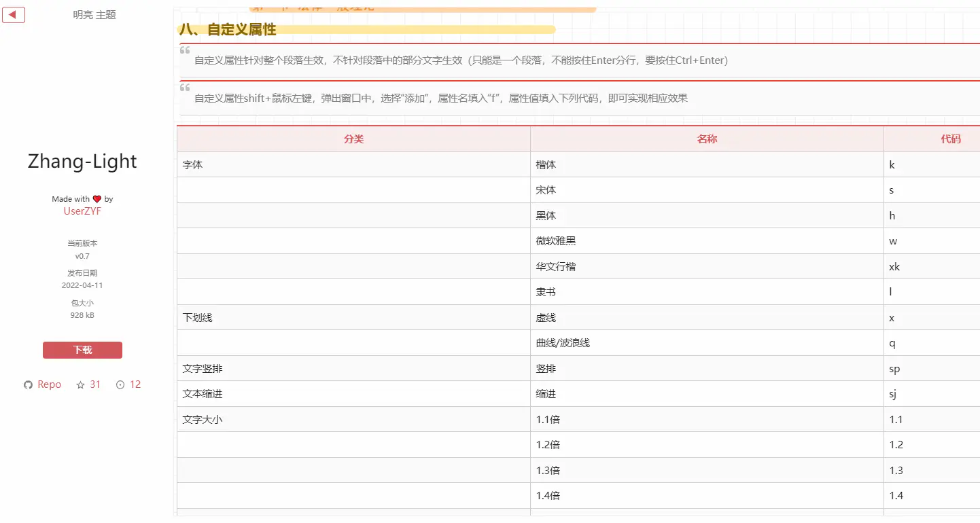
Task: Click the back arrow button
Action: click(x=14, y=15)
